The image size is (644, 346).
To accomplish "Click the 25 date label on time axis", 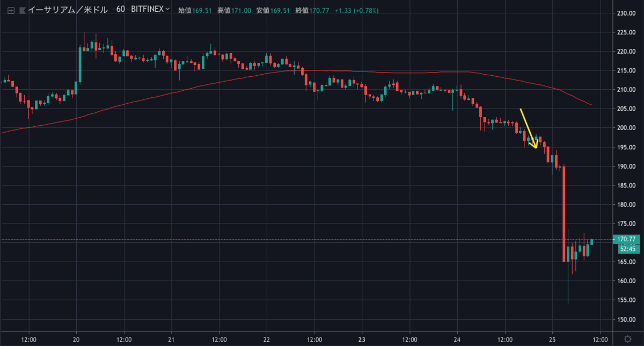I will click(x=552, y=340).
